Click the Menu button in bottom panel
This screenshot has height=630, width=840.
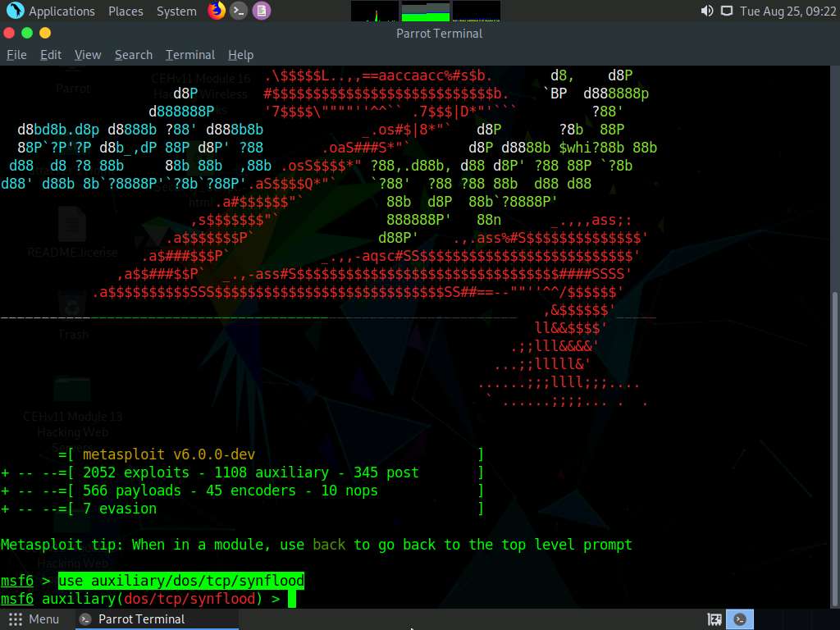[34, 619]
